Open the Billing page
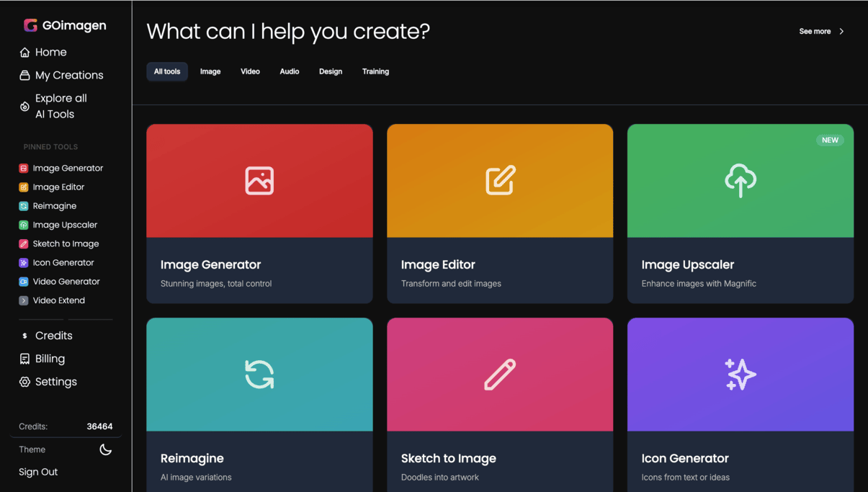 (49, 359)
